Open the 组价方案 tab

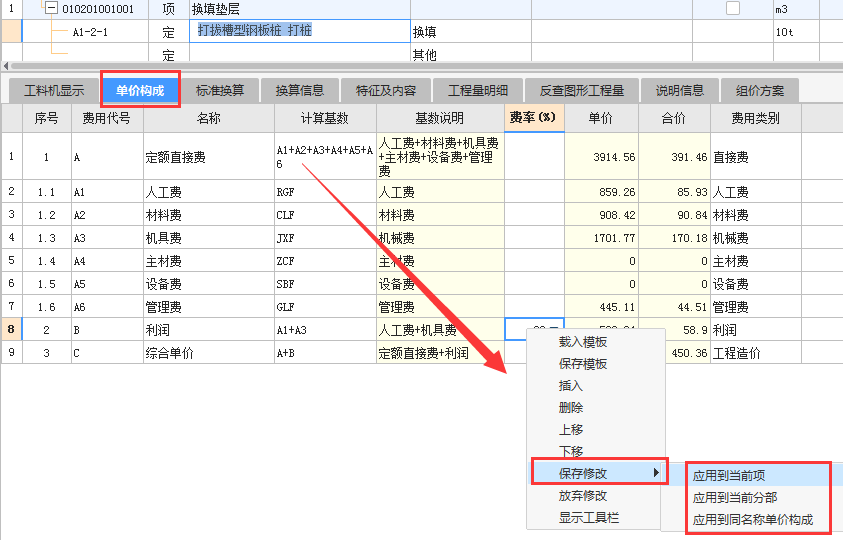[x=760, y=90]
